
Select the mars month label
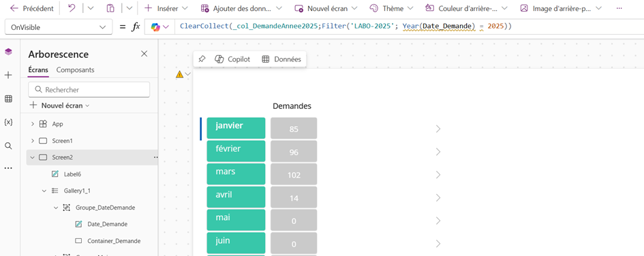coord(236,174)
